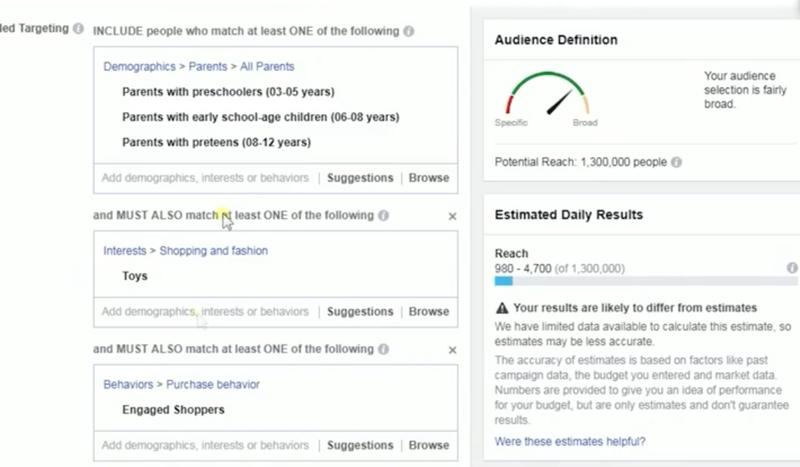This screenshot has width=800, height=467.
Task: Click the Reach estimate progress bar
Action: pos(640,282)
